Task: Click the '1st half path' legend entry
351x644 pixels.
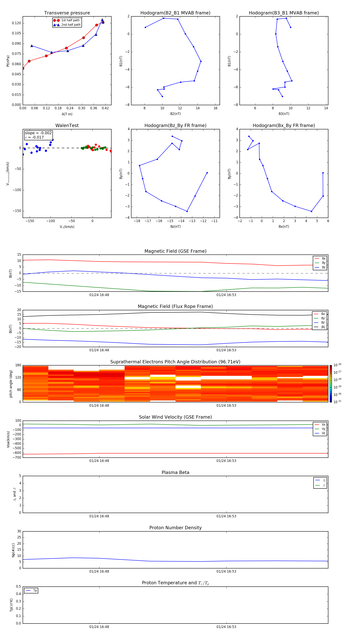Action: (x=67, y=20)
